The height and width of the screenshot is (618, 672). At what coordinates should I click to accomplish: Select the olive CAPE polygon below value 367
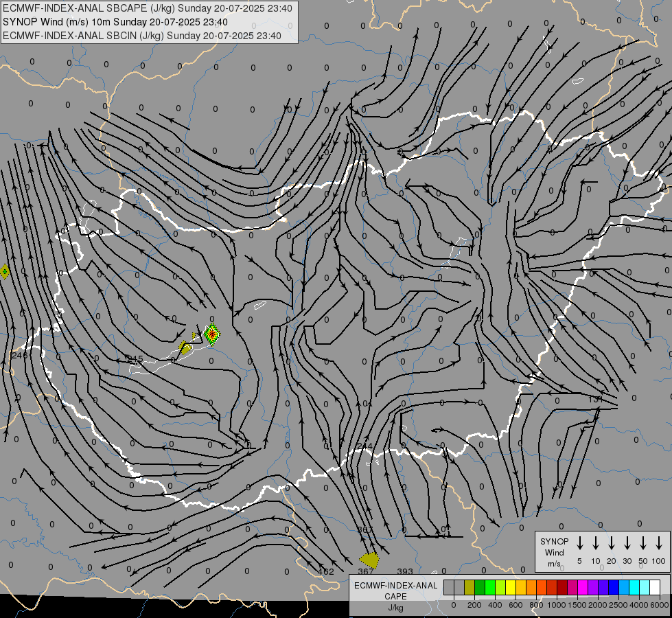point(369,560)
